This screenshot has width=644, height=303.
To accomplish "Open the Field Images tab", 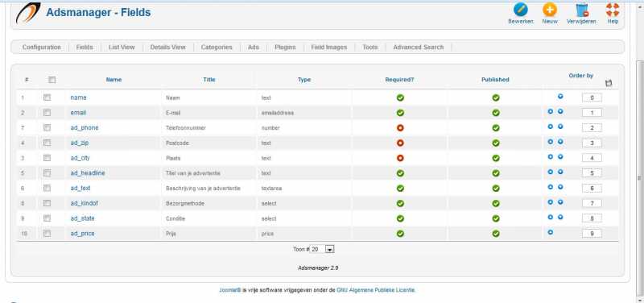I will (329, 48).
